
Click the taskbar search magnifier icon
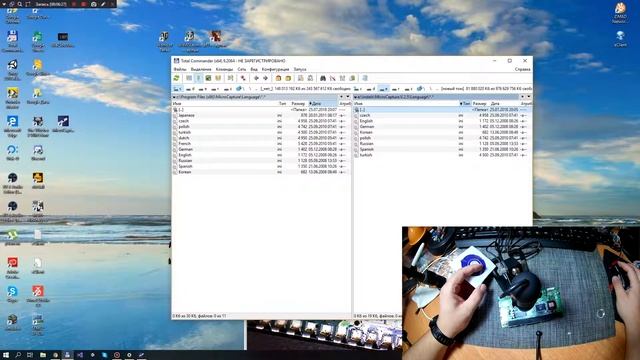click(18, 355)
